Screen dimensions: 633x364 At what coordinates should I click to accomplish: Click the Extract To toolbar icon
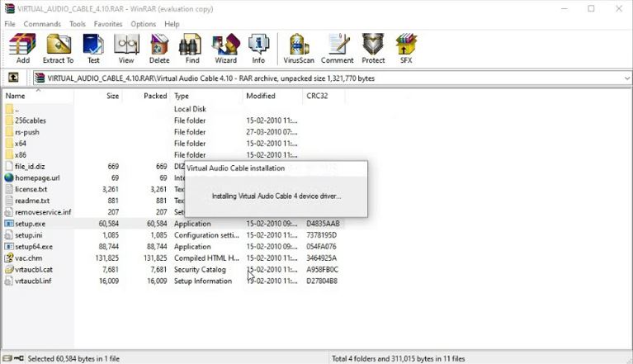point(58,49)
